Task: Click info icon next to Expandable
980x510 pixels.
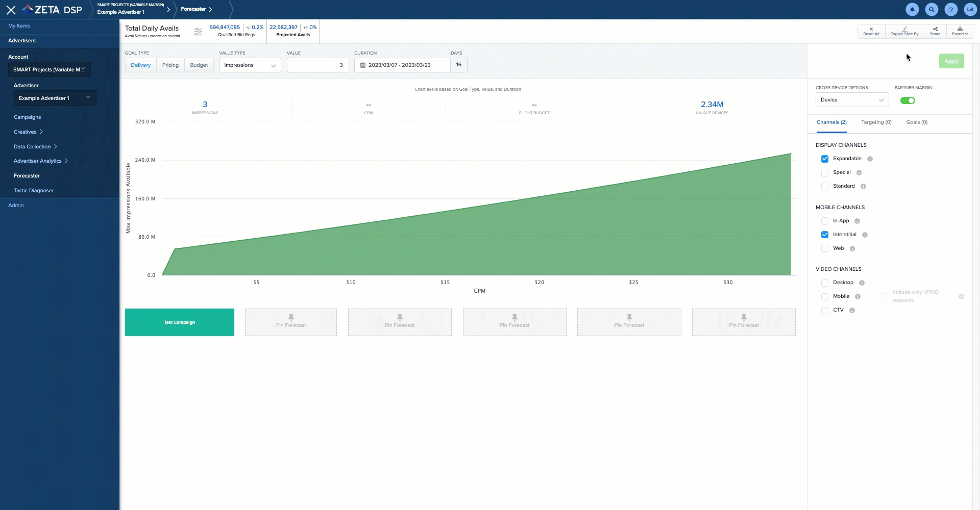Action: point(870,159)
